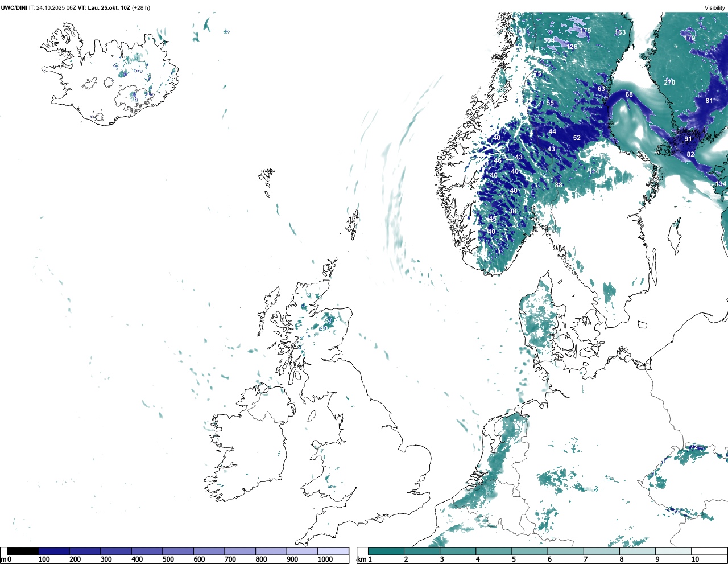Click the 600–700 m legend swatch

point(209,551)
